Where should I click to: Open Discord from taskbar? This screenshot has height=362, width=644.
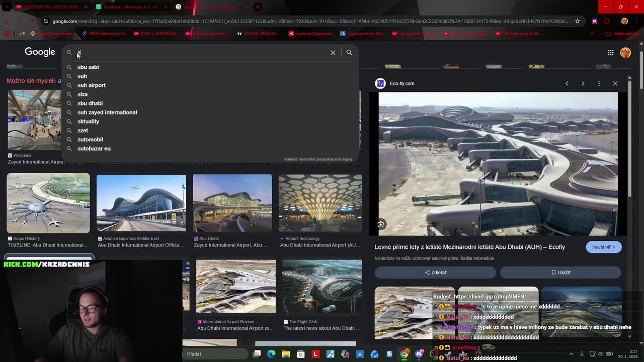(x=419, y=354)
